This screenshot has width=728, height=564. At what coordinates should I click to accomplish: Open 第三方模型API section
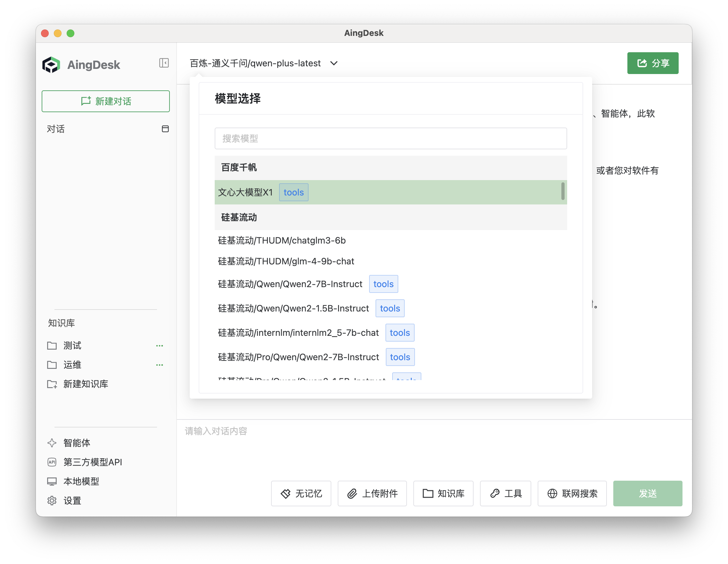pos(92,462)
